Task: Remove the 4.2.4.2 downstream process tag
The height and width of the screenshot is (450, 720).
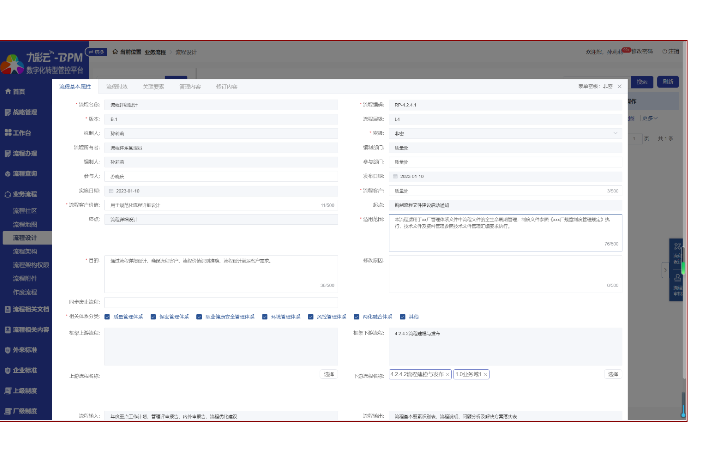Action: 448,375
